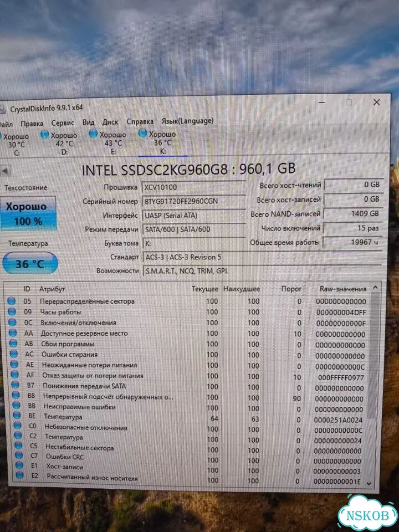The height and width of the screenshot is (532, 399).
Task: Click the firmware field XCV10100
Action: pos(194,187)
